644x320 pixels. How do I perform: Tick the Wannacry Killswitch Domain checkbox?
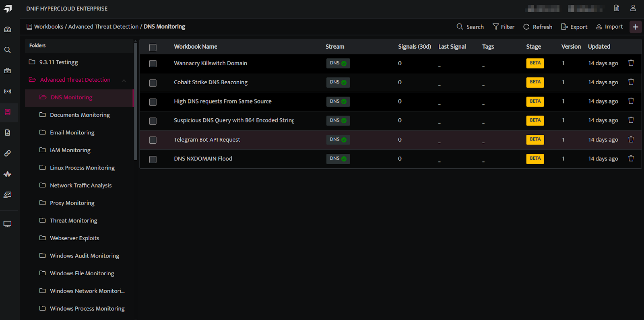153,64
